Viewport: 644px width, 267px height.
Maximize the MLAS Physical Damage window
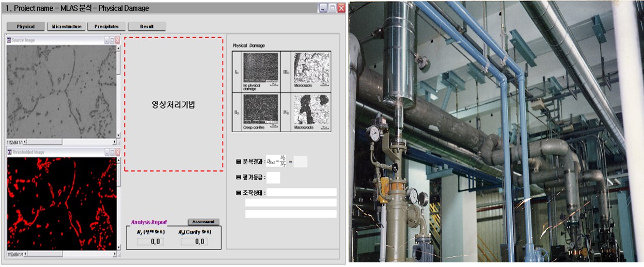click(x=332, y=8)
